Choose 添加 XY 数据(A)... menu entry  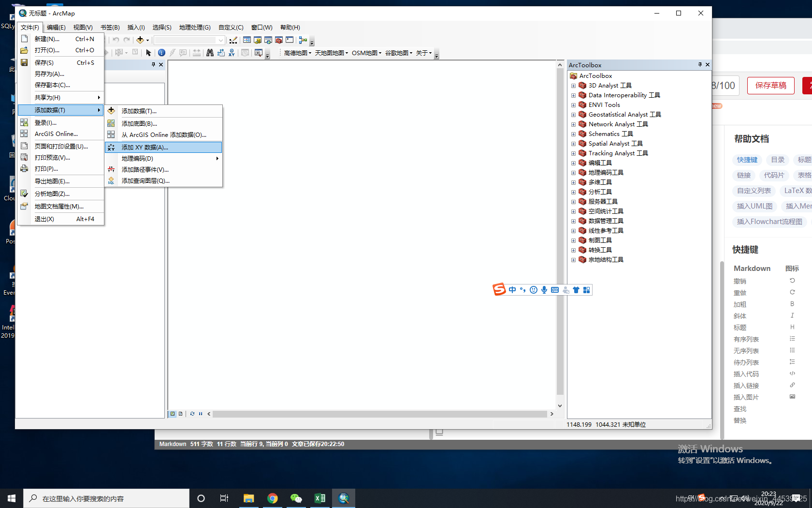click(x=163, y=147)
